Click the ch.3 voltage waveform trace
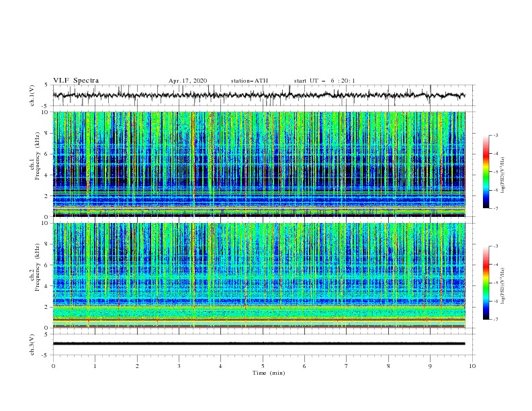Viewport: 532px width, 411px height. [259, 344]
